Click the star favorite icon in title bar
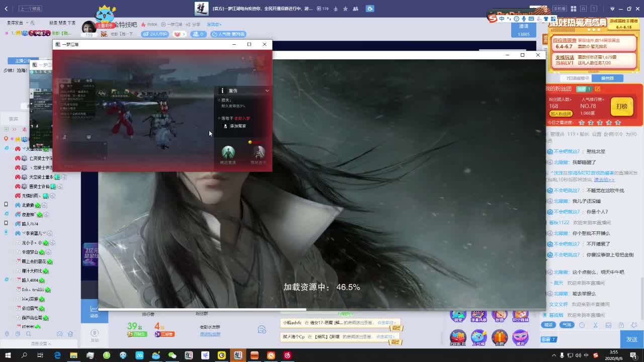The image size is (644, 362). click(x=345, y=9)
